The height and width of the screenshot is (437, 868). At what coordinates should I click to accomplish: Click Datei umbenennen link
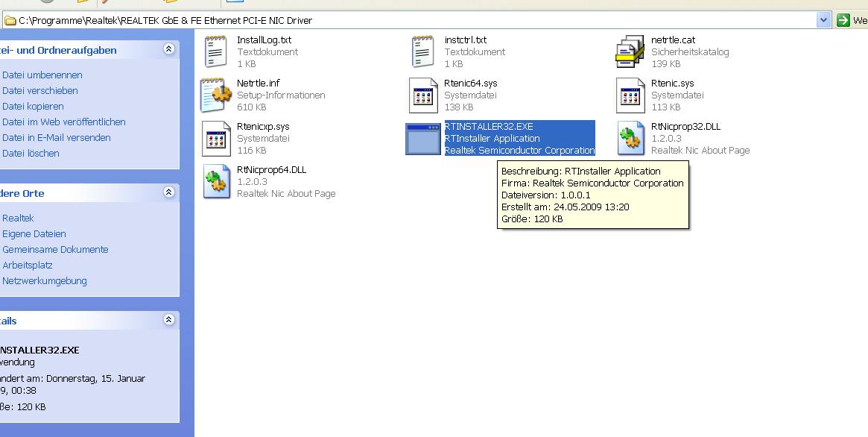tap(42, 75)
